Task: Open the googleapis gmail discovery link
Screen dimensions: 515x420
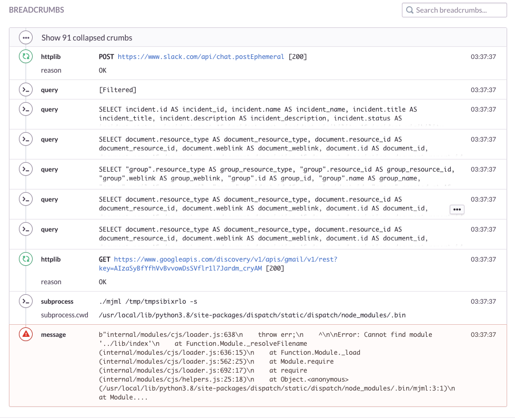Action: 218,264
